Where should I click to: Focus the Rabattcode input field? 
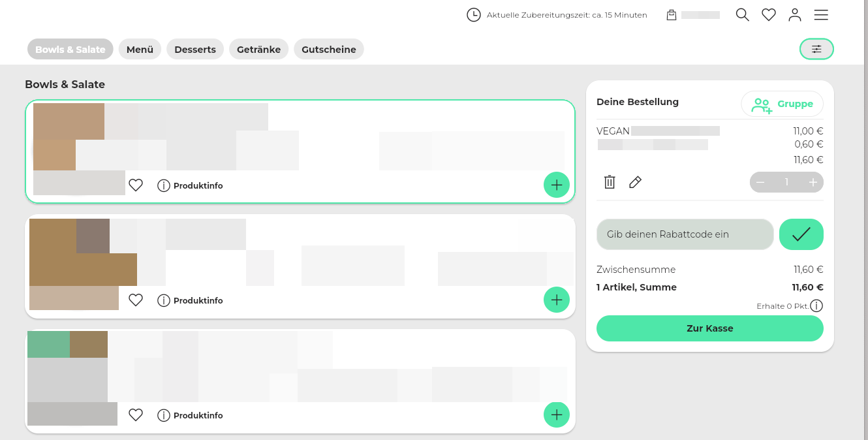tap(685, 234)
